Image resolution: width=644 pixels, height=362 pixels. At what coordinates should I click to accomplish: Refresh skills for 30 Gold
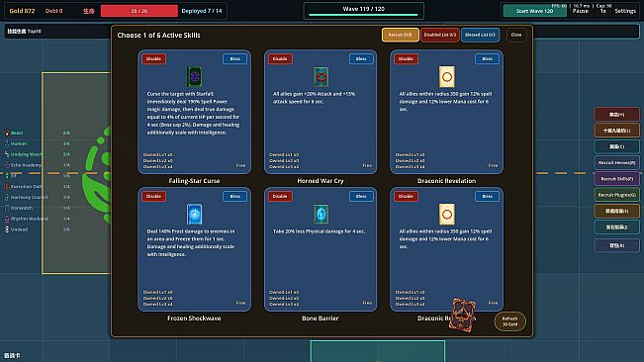point(509,321)
